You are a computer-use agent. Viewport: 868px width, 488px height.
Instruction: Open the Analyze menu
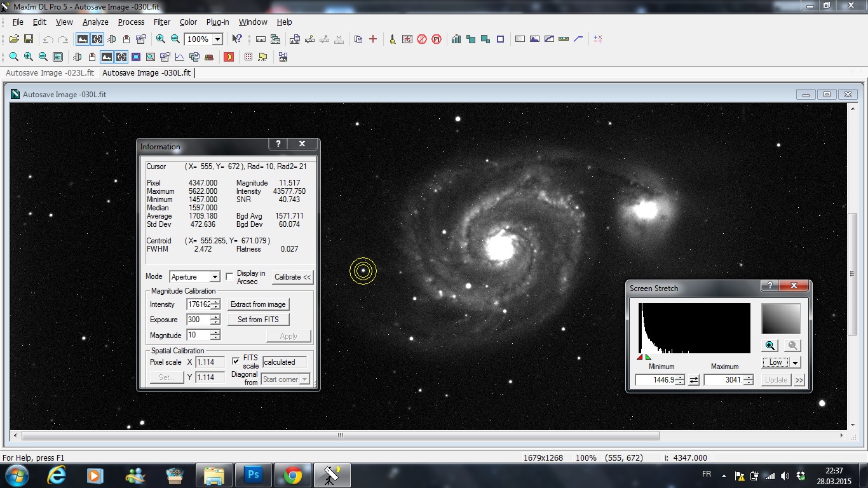click(x=95, y=22)
